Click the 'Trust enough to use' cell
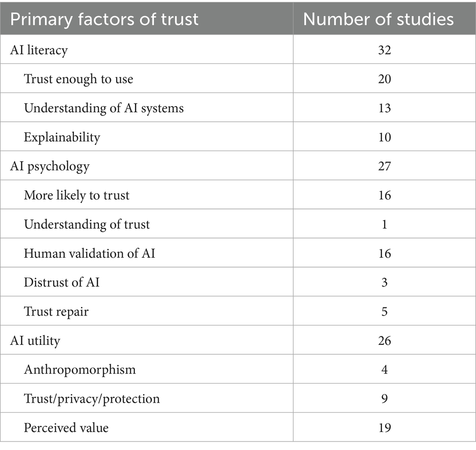The height and width of the screenshot is (450, 476). pos(79,79)
